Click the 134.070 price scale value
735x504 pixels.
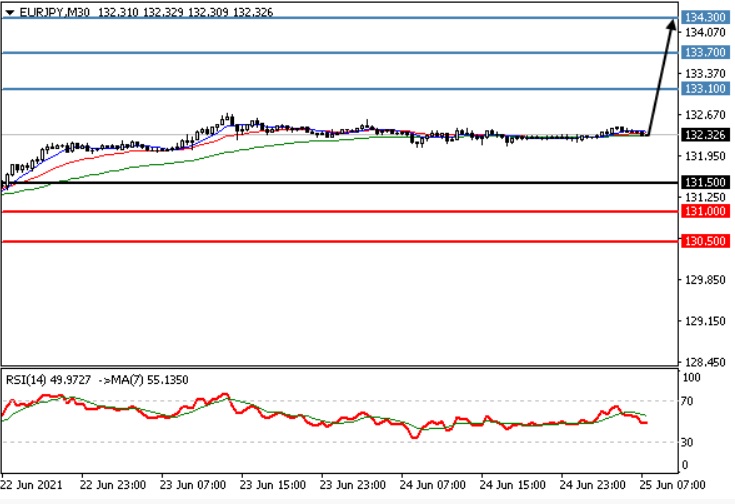705,32
